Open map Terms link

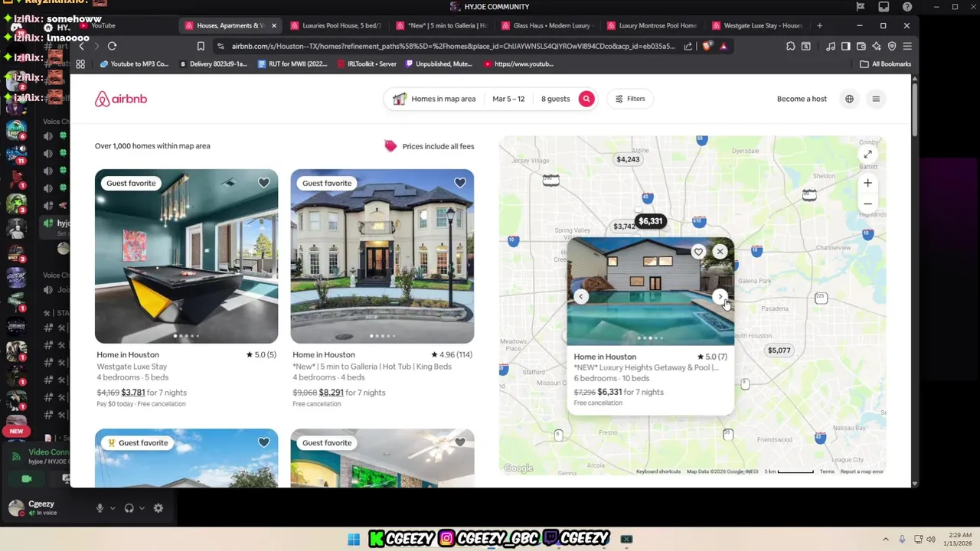[827, 471]
